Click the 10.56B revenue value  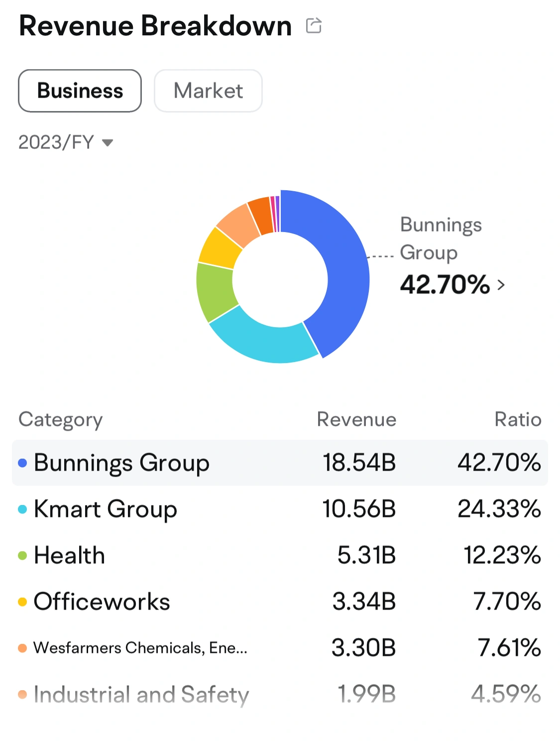[359, 509]
